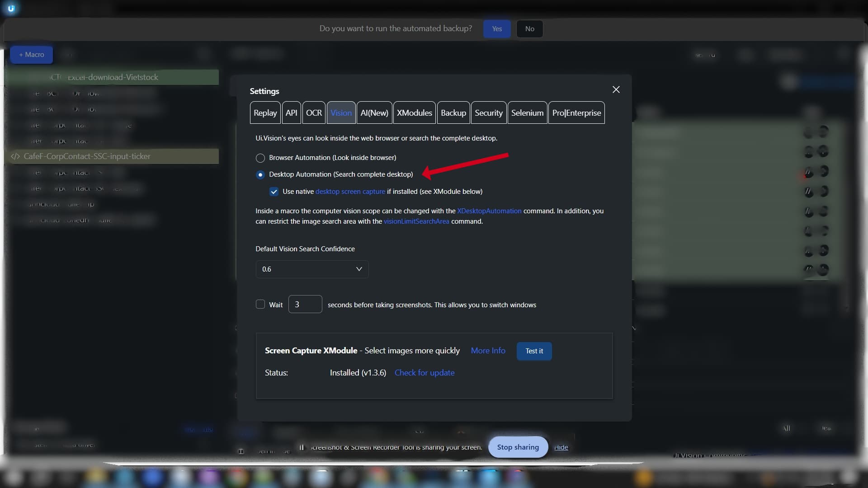
Task: Hide the screen sharing notification
Action: [x=561, y=447]
